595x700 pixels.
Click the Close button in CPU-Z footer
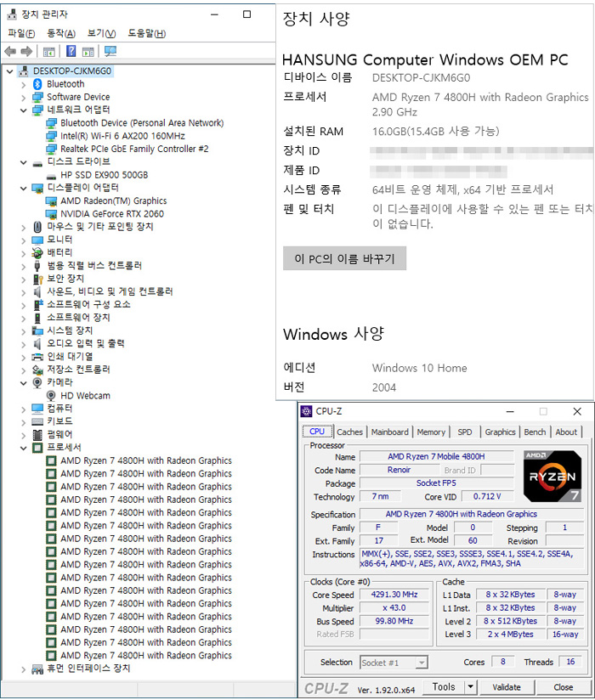(564, 687)
